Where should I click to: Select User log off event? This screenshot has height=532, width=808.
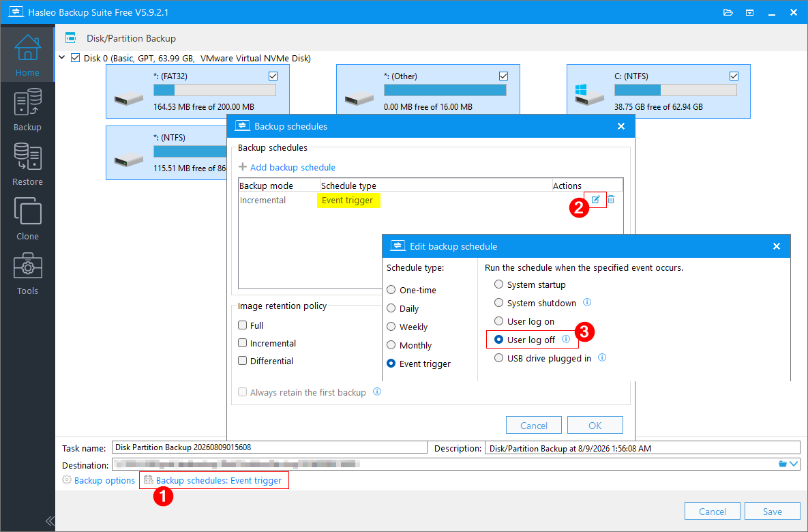[x=498, y=340]
